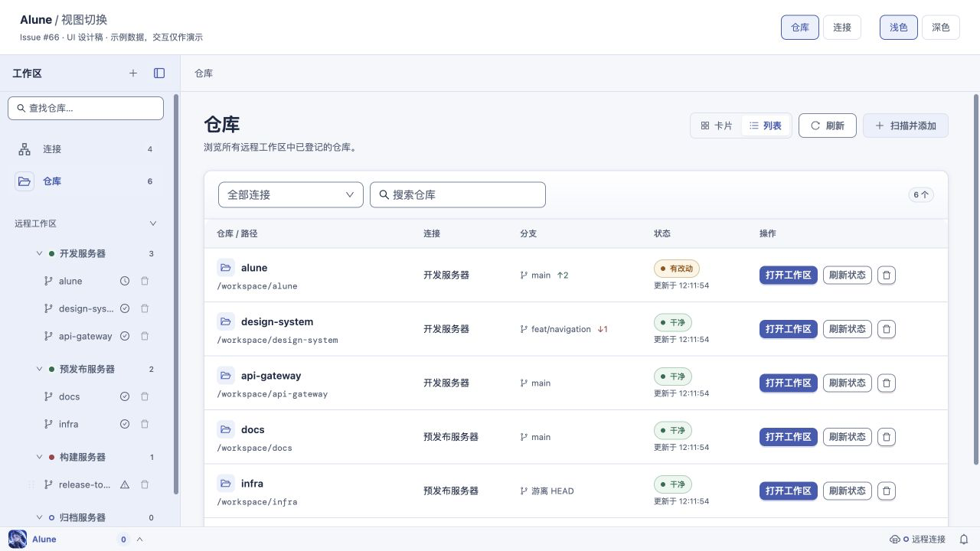Click the 仓库 breadcrumb tab

coord(204,73)
